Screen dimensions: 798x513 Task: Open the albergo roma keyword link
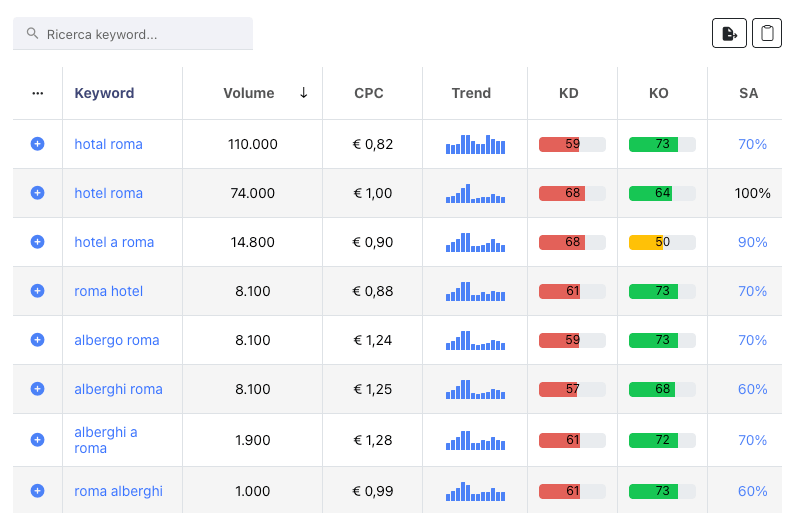pyautogui.click(x=117, y=339)
